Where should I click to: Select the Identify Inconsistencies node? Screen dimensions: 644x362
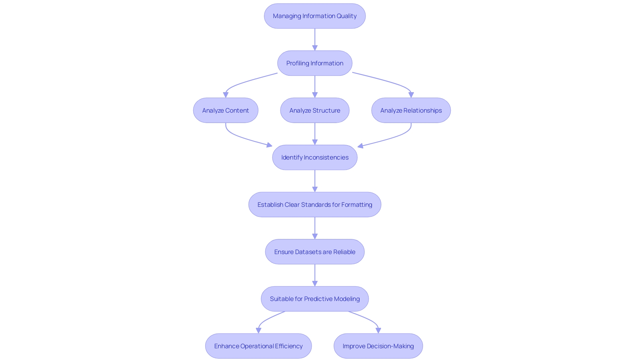315,157
